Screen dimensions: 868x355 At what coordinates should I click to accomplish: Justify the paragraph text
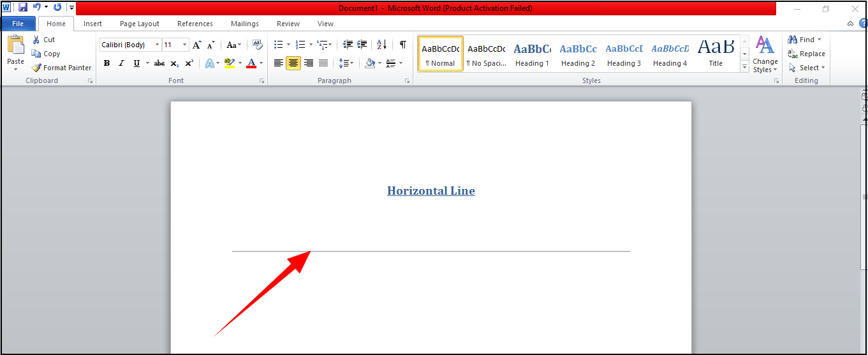point(323,63)
